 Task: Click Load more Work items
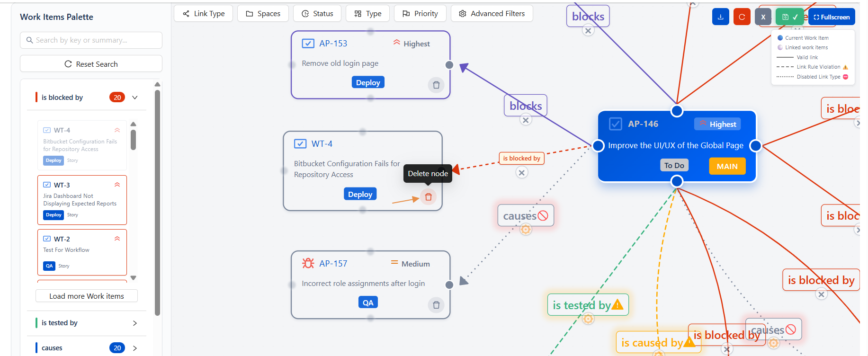click(x=87, y=296)
